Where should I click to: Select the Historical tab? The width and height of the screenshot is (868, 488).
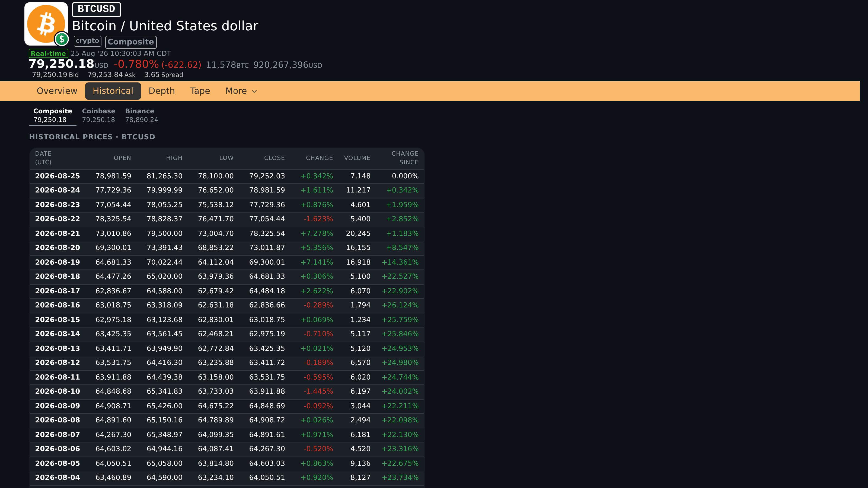(x=113, y=91)
